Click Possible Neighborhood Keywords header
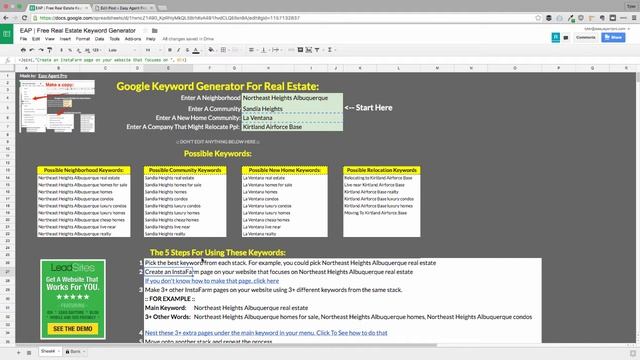The width and height of the screenshot is (640, 360). pyautogui.click(x=84, y=170)
